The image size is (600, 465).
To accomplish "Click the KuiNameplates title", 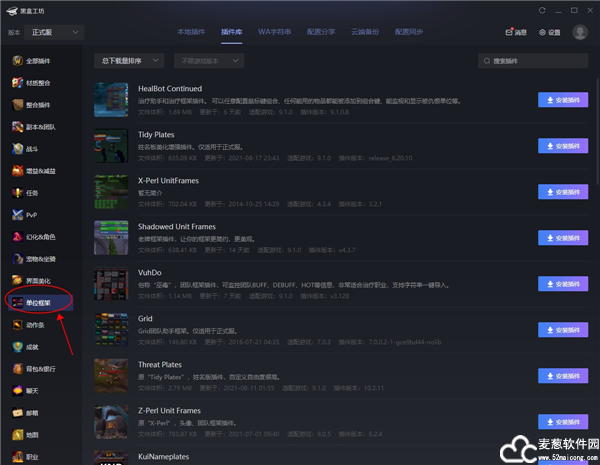I will pos(163,457).
